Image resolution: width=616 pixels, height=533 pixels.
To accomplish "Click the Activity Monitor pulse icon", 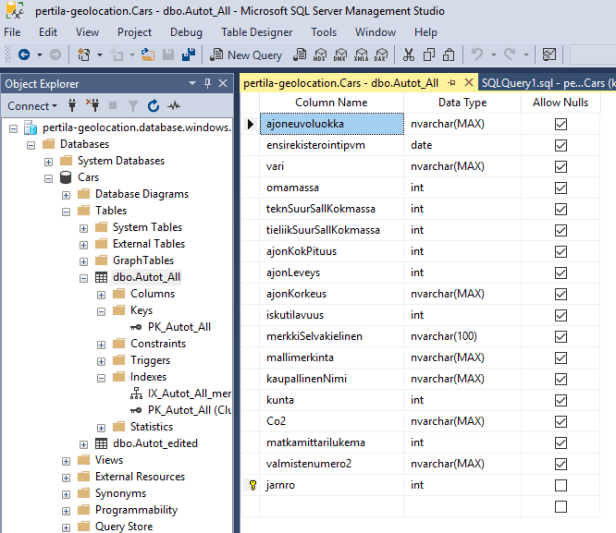I will click(x=174, y=105).
